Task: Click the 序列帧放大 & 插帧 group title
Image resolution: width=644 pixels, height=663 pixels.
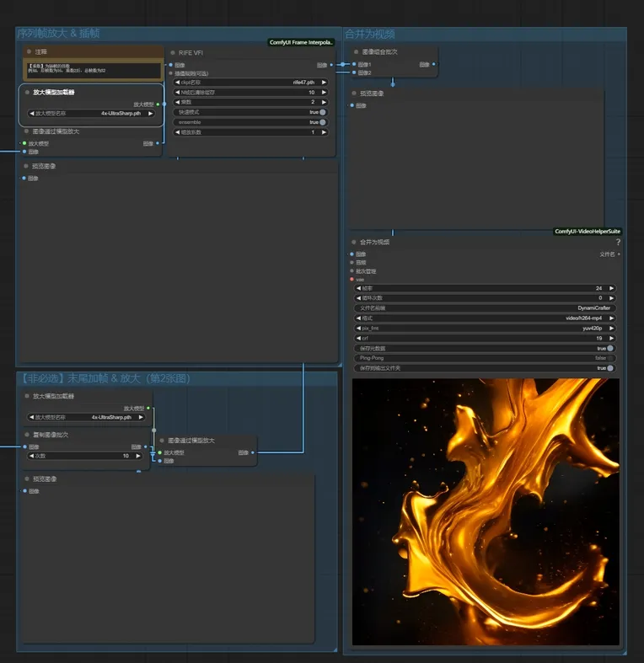Action: (59, 34)
